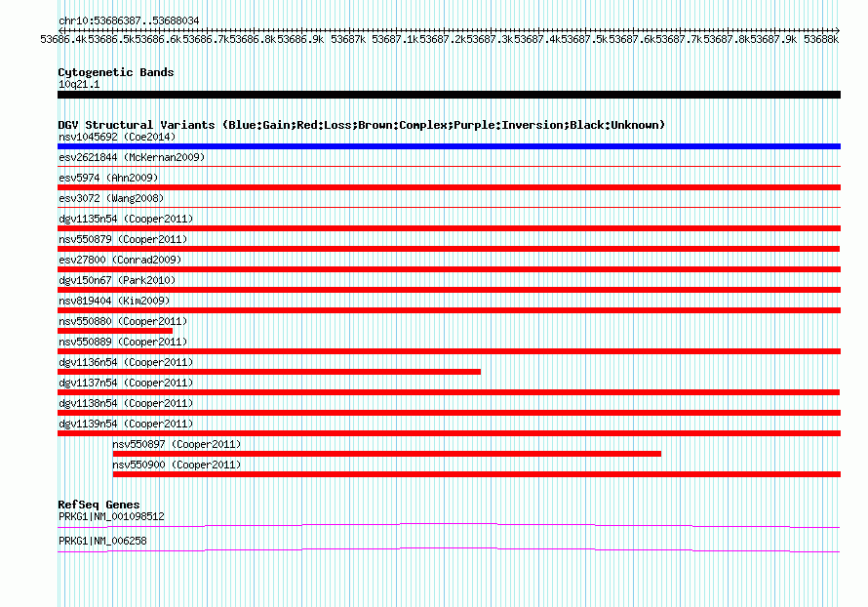
Task: Click the Cytogenetic Bands track heading
Action: pyautogui.click(x=116, y=72)
